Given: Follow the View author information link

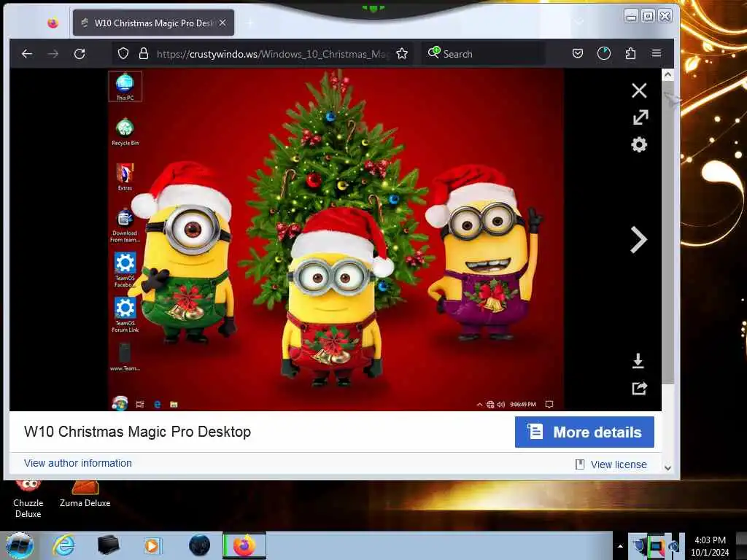Looking at the screenshot, I should tap(78, 463).
